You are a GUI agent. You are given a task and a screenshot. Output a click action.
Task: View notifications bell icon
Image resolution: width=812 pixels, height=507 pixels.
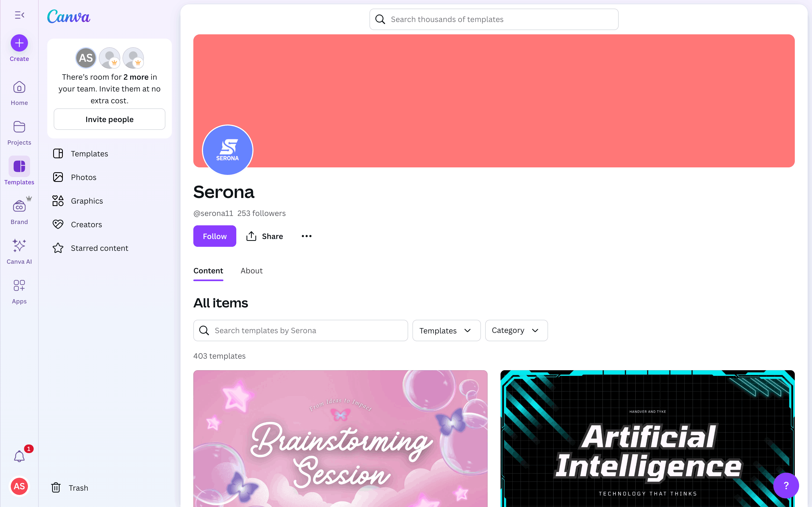pos(19,456)
